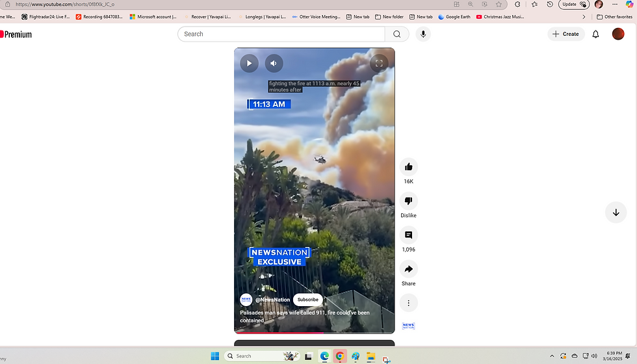Screen dimensions: 637x364
Task: Click the browser Update button
Action: coord(574,4)
